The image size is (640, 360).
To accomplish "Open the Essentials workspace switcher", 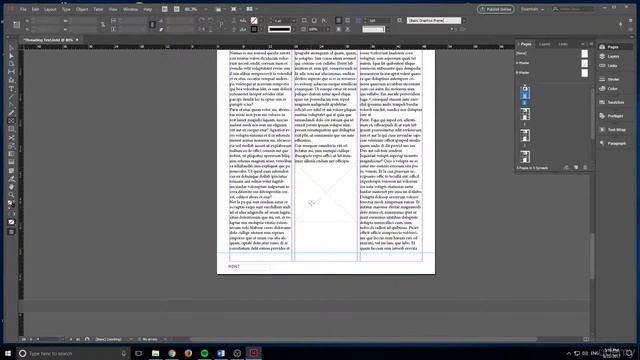I will tap(532, 9).
